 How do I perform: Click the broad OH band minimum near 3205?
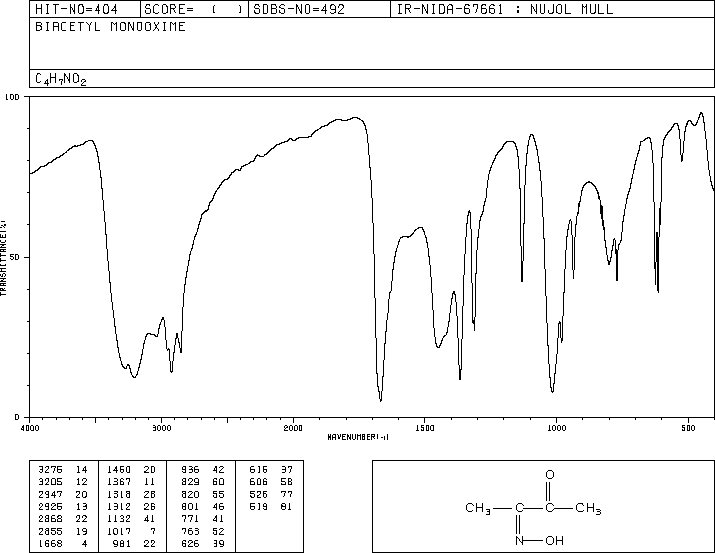pyautogui.click(x=134, y=376)
